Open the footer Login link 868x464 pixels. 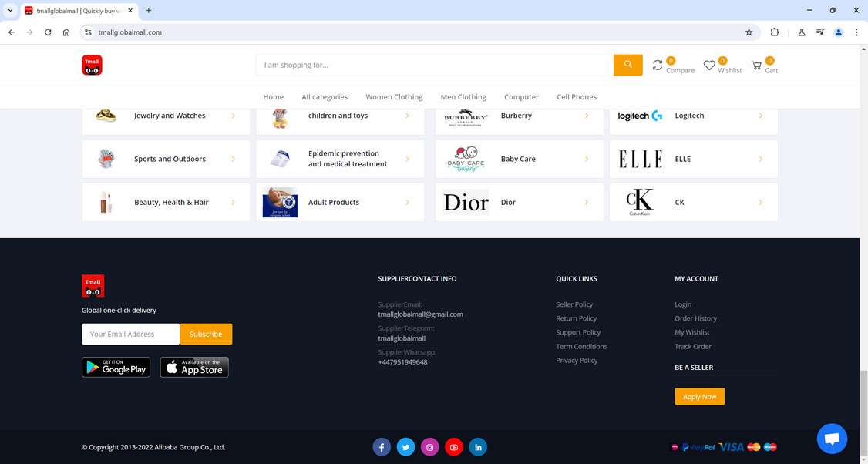[x=683, y=304]
